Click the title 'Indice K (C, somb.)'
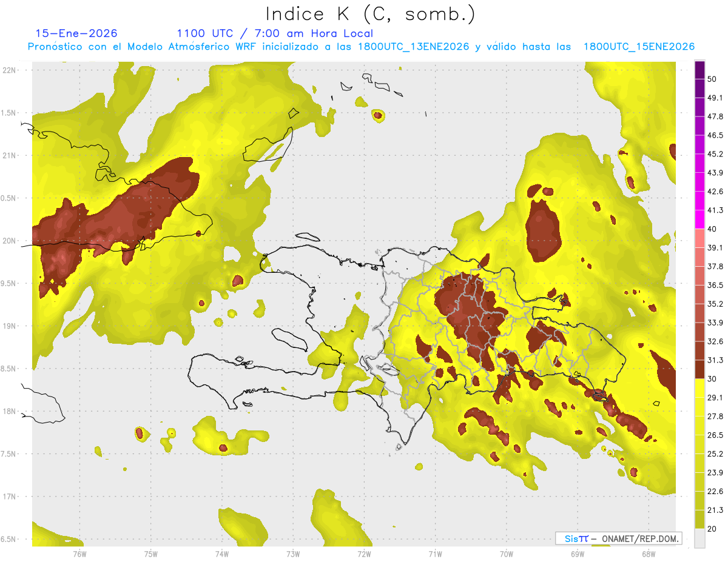 point(371,14)
